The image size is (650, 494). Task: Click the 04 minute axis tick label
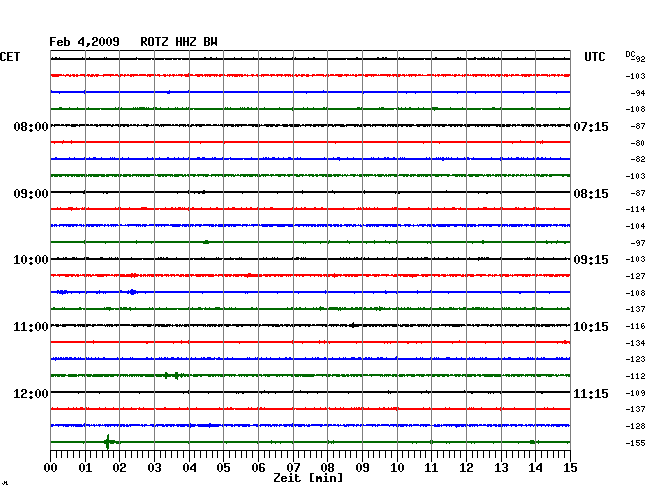(189, 467)
